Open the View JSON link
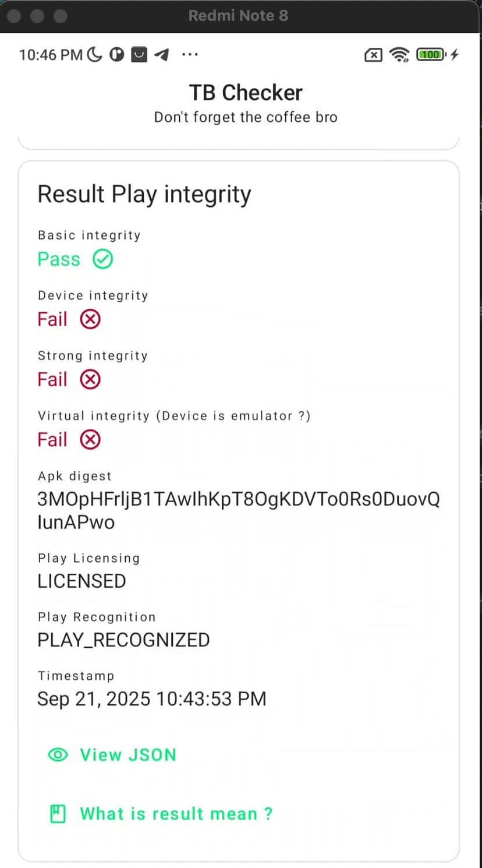Screen dimensions: 482x868 pos(128,754)
